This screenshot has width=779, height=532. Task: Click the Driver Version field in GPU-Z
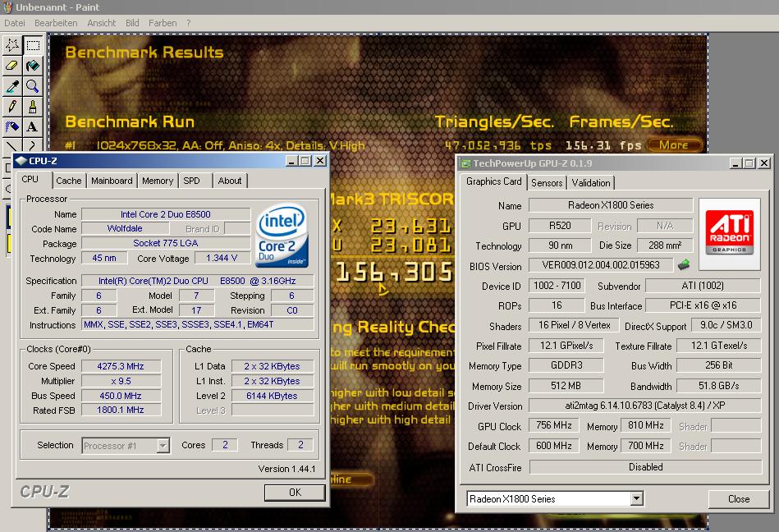645,406
